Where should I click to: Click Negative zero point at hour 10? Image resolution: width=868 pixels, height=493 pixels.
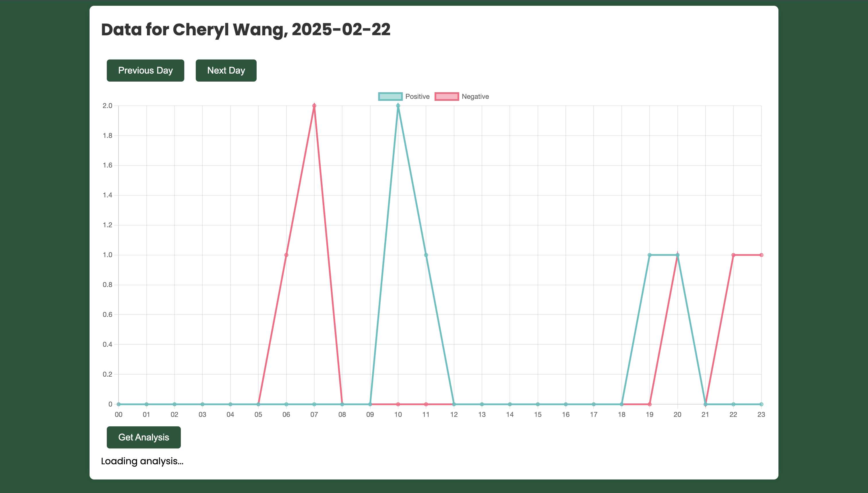[398, 404]
